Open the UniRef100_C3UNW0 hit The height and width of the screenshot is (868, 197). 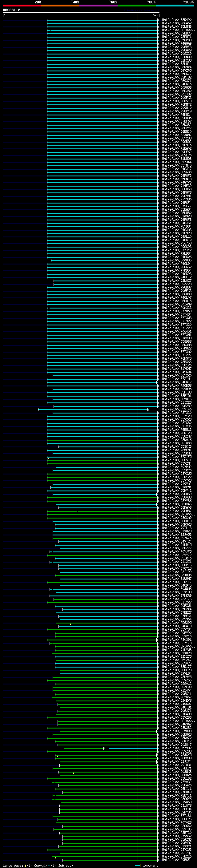pos(177,57)
